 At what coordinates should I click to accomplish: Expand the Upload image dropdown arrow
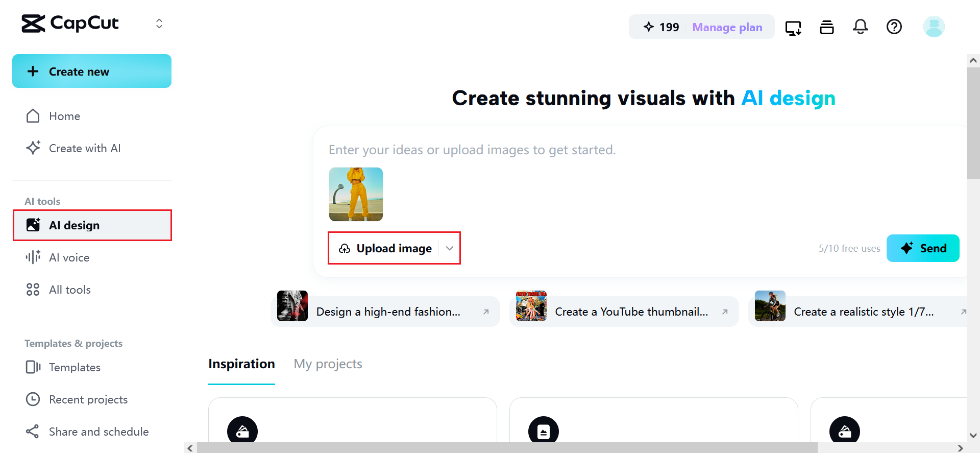coord(450,248)
